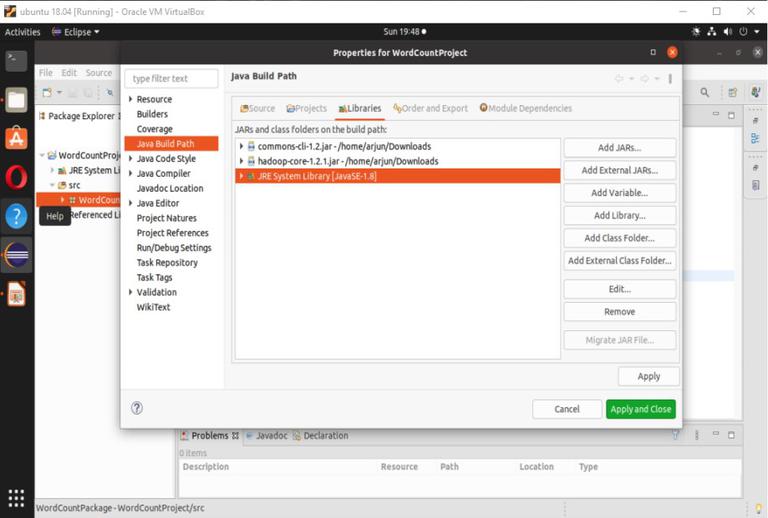Open the Order and Export tab
This screenshot has width=768, height=518.
click(x=431, y=108)
